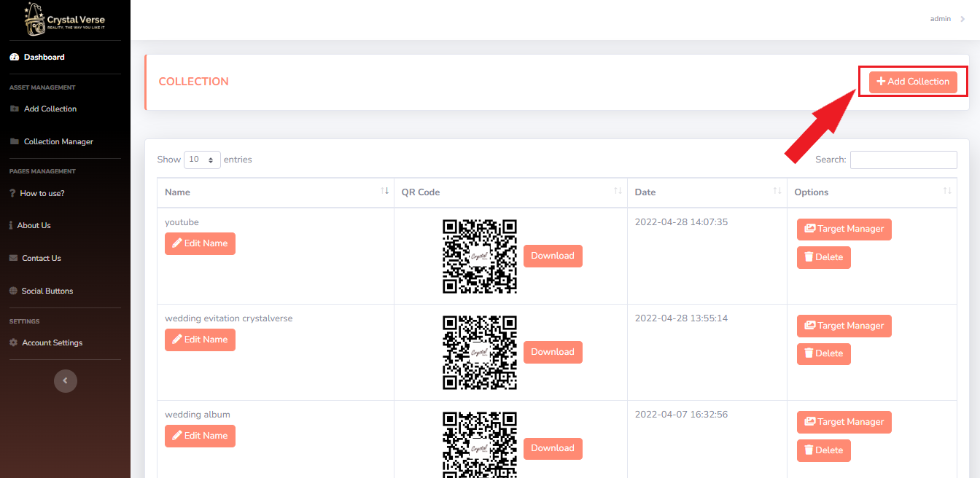Click the date 2022-04-28 13:55:14
This screenshot has height=478, width=980.
(681, 318)
